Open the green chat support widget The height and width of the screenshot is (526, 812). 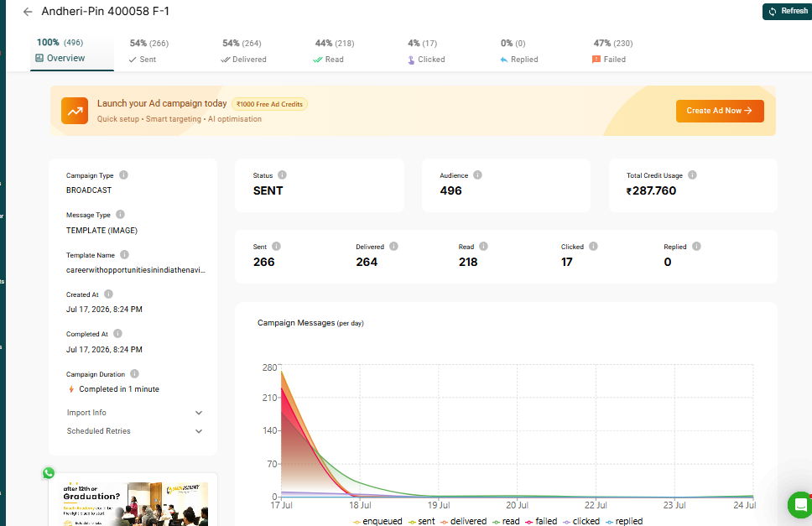coord(800,505)
